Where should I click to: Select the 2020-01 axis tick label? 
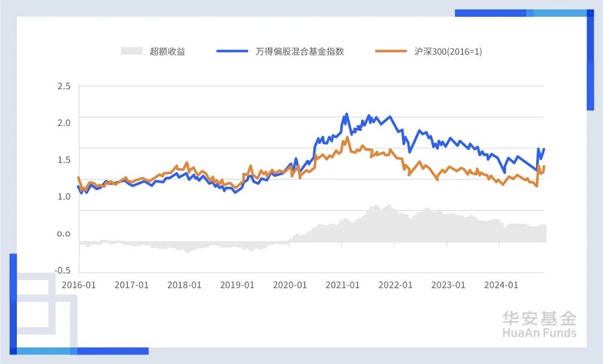point(290,284)
